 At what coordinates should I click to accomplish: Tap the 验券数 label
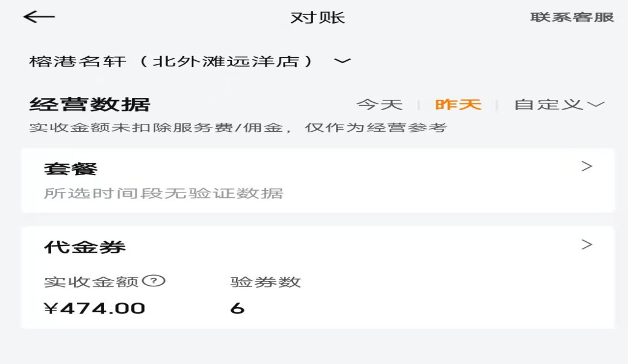266,282
